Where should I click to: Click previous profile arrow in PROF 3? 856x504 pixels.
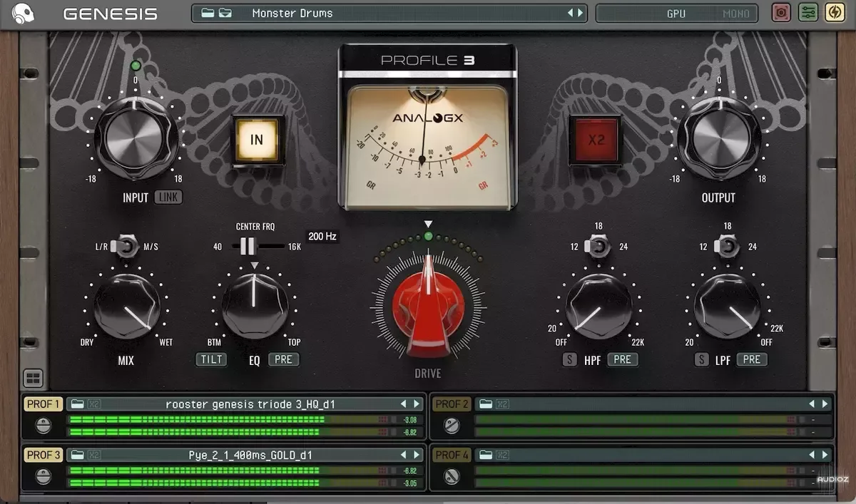[x=404, y=455]
